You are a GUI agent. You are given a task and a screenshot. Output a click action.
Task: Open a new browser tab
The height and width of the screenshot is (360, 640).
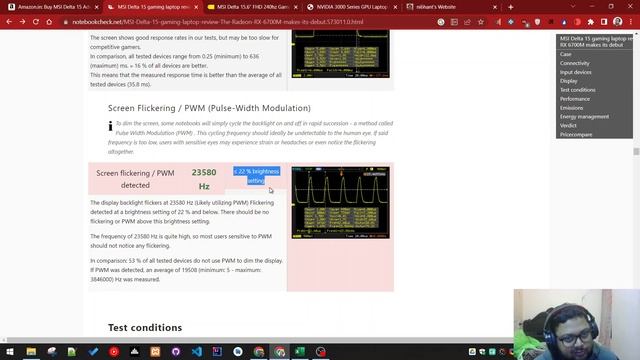point(511,7)
